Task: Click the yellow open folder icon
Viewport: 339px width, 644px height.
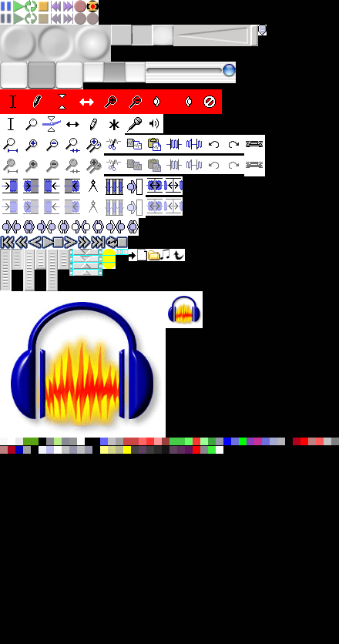Action: [x=153, y=255]
